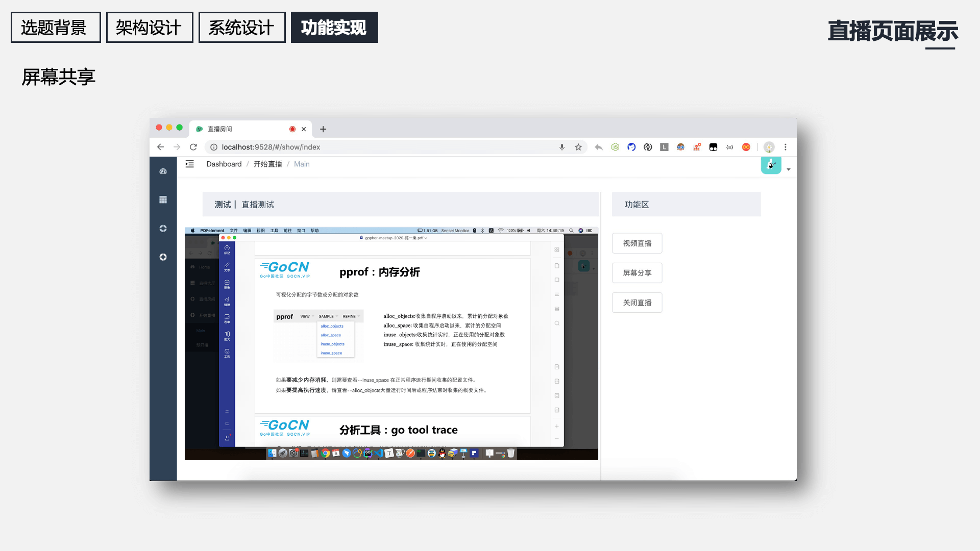980x551 pixels.
Task: Open the table grid icon in sidebar
Action: pos(163,200)
